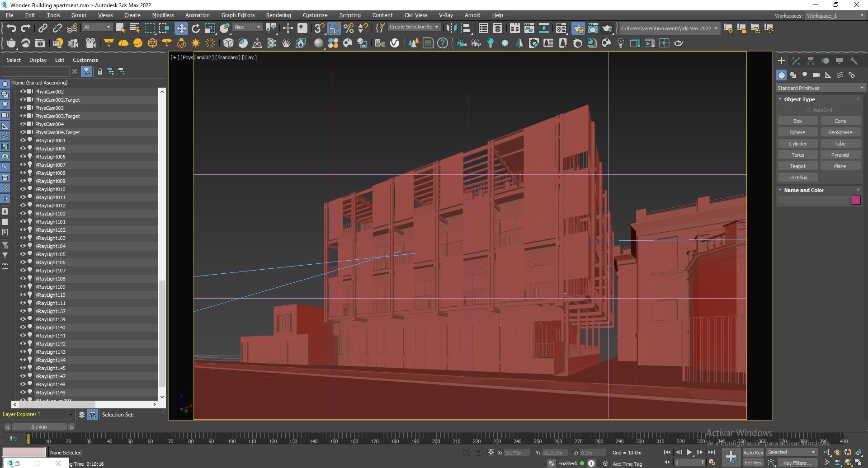The image size is (868, 468).
Task: Open the Curve Editor icon
Action: click(529, 28)
